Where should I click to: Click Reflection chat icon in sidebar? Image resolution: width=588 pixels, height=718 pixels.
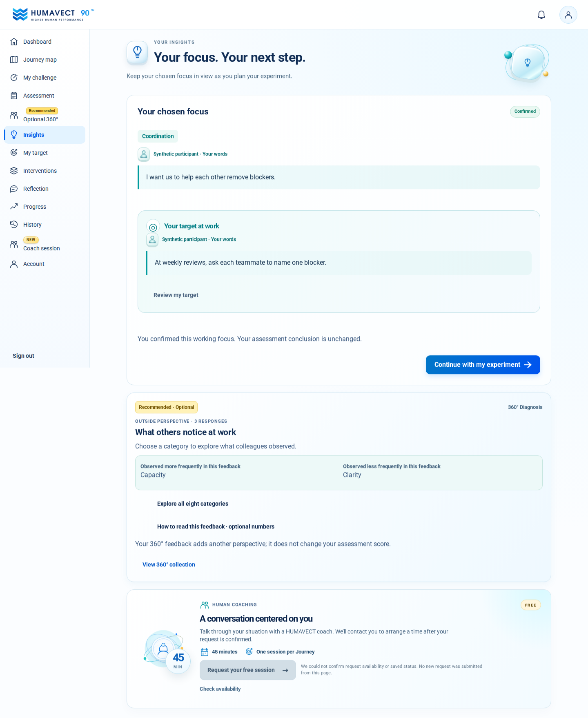pos(14,189)
